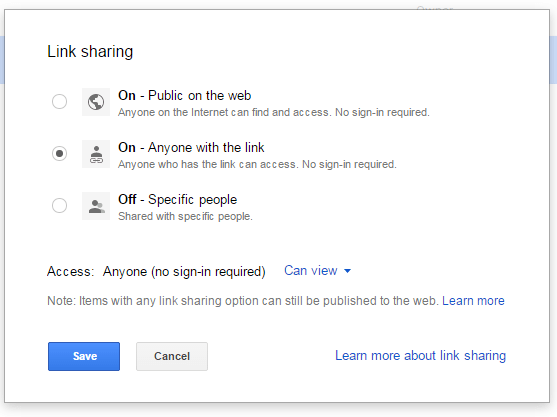Select the 'Anyone with the link' radio button
Image resolution: width=557 pixels, height=417 pixels.
pyautogui.click(x=59, y=153)
